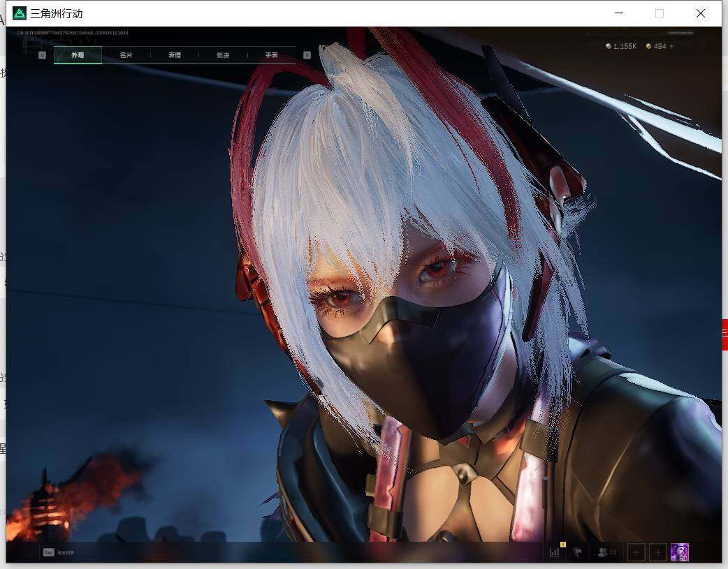The height and width of the screenshot is (569, 728).
Task: Open the stats bar-chart icon in bottom bar
Action: click(555, 552)
